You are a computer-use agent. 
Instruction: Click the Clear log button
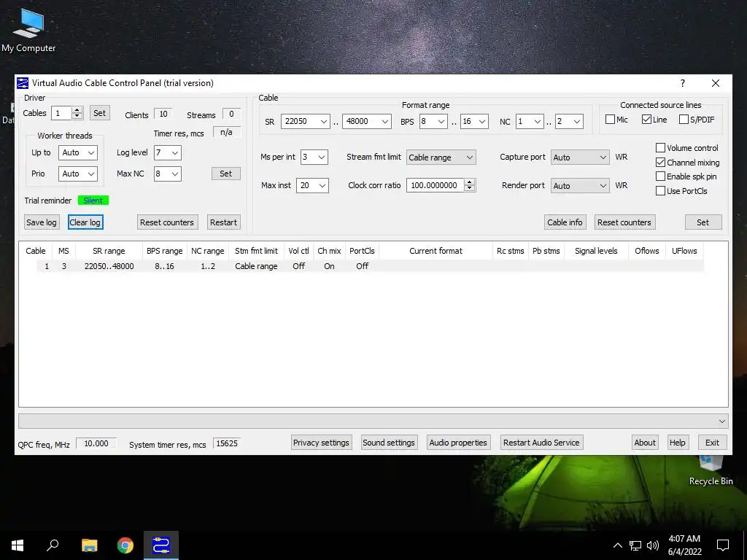tap(85, 222)
